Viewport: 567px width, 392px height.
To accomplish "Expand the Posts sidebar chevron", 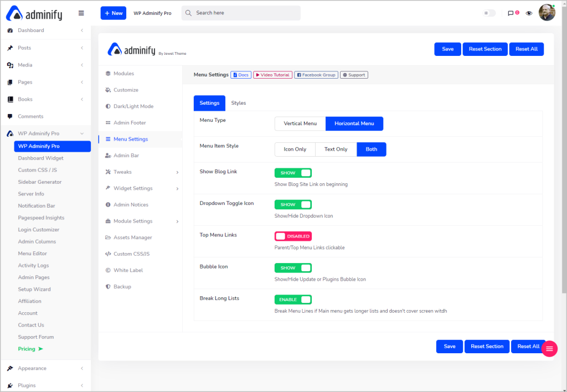I will 82,48.
